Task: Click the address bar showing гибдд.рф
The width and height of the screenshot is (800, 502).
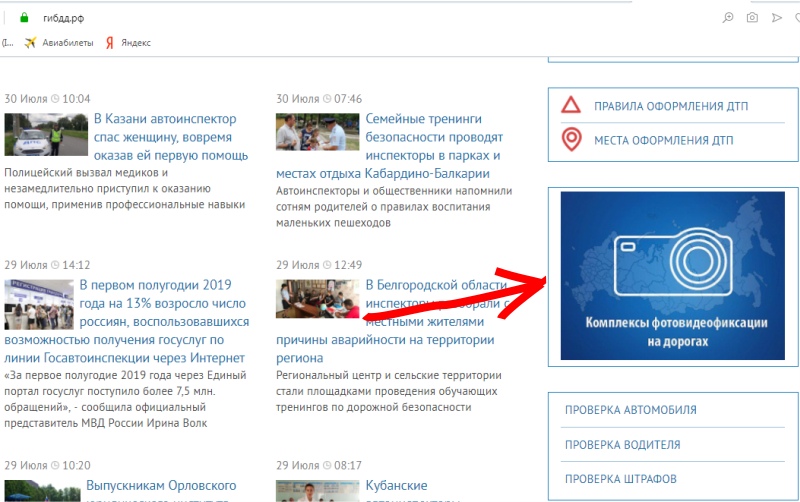Action: point(300,17)
